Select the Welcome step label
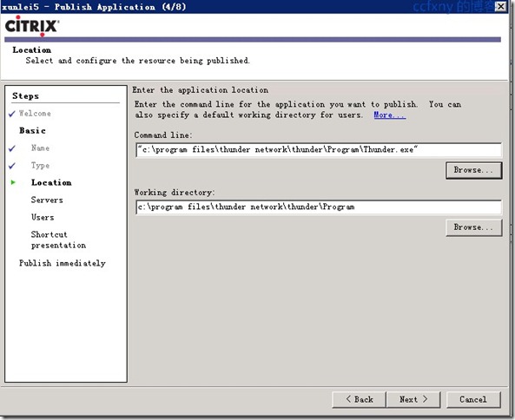This screenshot has height=420, width=515. [x=35, y=114]
